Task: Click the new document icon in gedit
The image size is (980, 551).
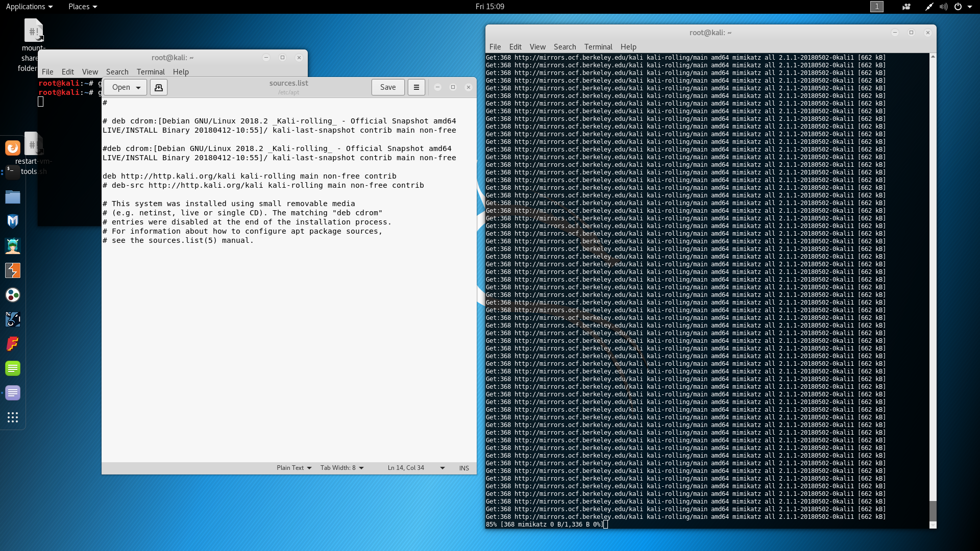Action: coord(159,87)
